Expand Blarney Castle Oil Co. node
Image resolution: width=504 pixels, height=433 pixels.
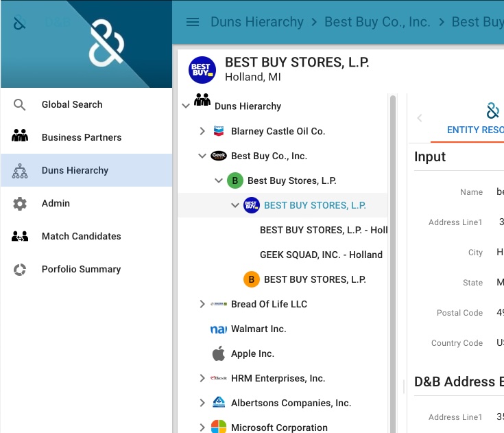pyautogui.click(x=202, y=131)
